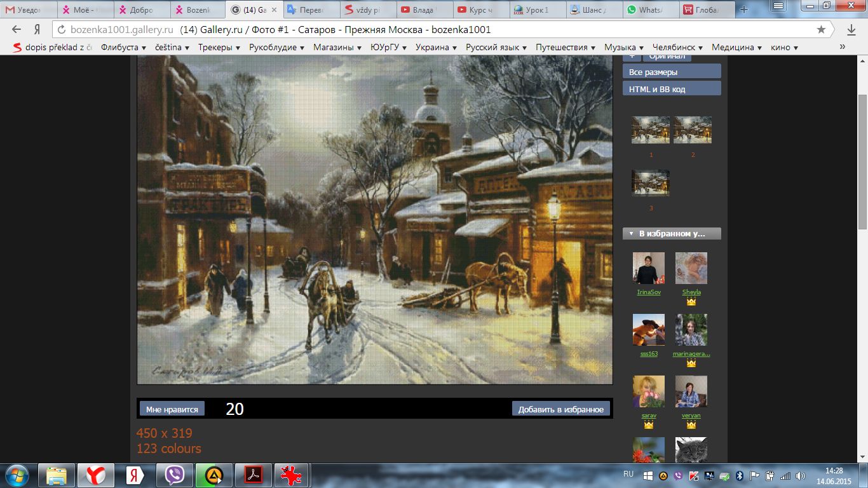The image size is (868, 488).
Task: Click the 'Все размеры' button
Action: coord(672,72)
